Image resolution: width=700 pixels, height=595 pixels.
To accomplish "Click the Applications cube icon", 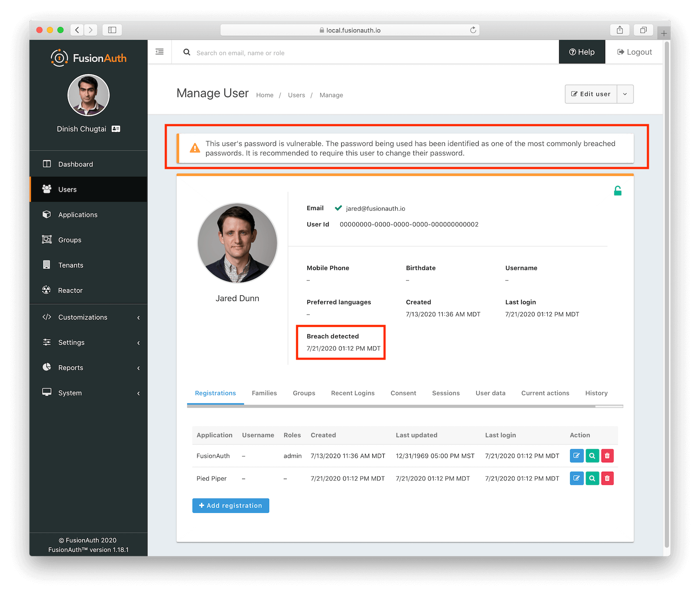I will click(x=47, y=214).
